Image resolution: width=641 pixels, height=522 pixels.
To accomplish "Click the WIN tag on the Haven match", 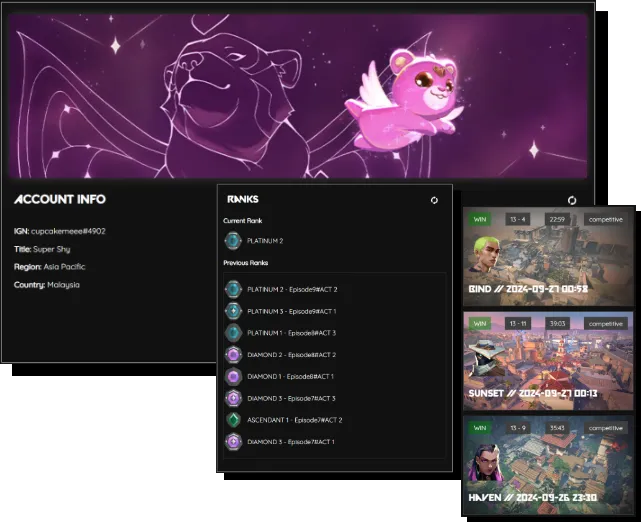I will [x=480, y=428].
